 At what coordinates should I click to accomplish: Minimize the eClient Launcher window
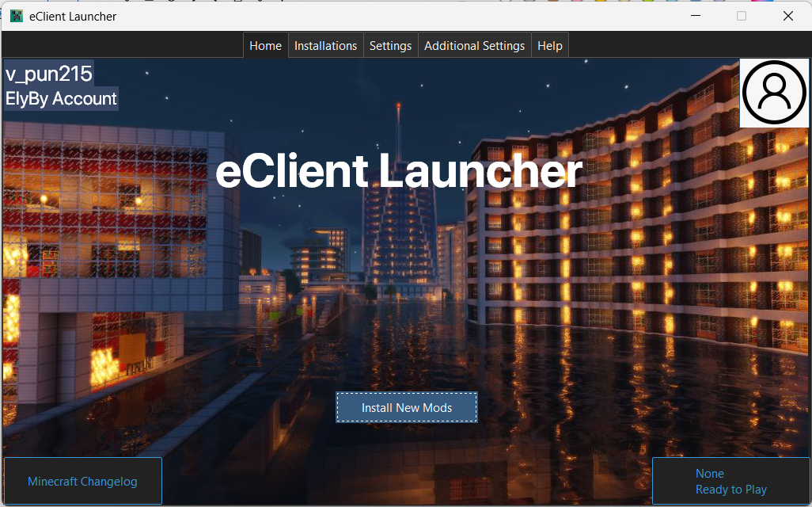click(x=695, y=15)
